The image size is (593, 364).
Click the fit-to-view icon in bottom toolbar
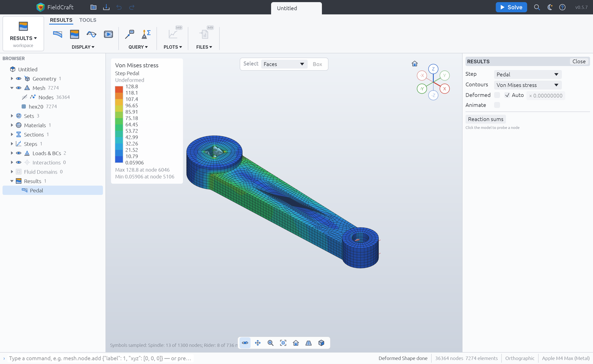pos(283,343)
